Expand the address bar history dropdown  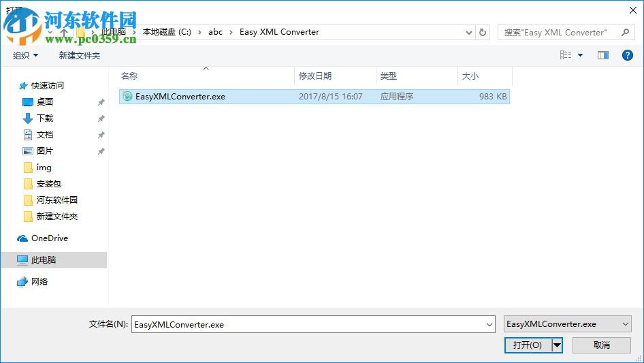click(468, 33)
